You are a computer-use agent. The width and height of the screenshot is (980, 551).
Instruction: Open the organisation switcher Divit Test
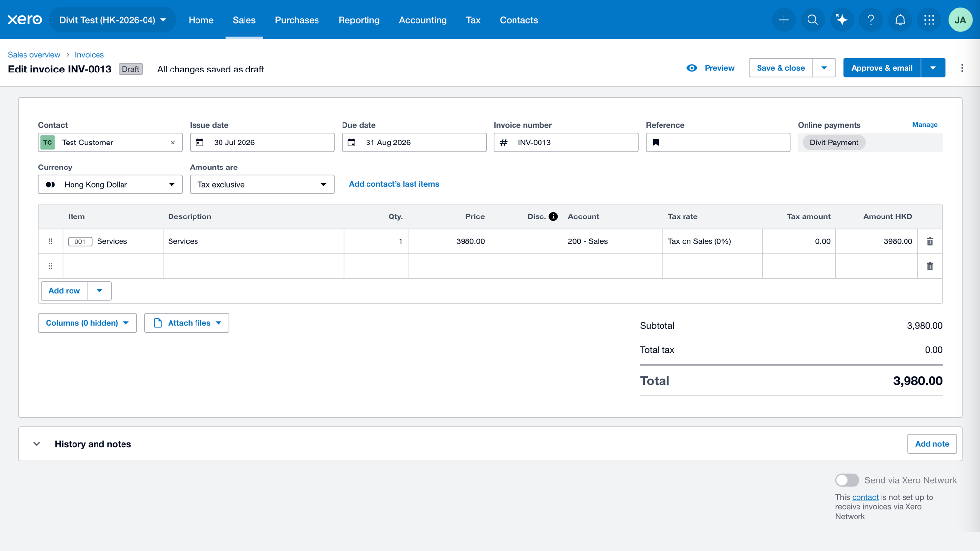point(113,20)
